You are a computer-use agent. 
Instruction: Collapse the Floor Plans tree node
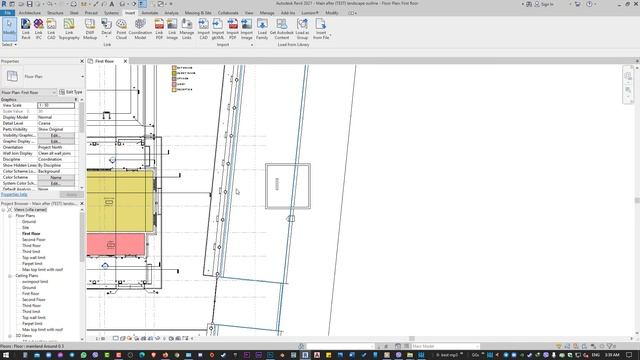click(10, 216)
